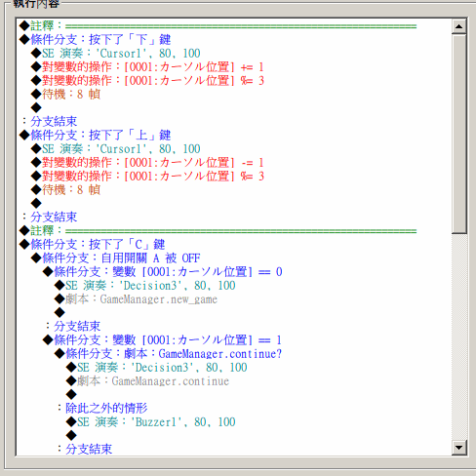
Task: Click empty diamond below Buzzer1 row
Action: click(x=71, y=435)
